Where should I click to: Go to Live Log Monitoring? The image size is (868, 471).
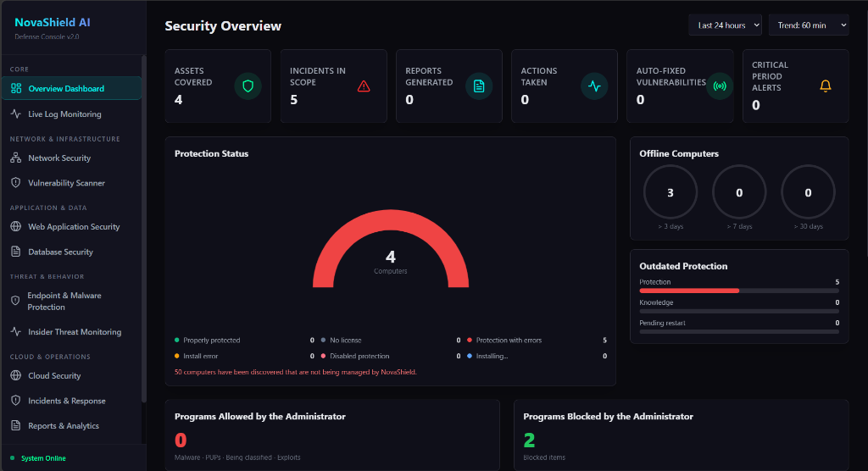click(x=71, y=114)
